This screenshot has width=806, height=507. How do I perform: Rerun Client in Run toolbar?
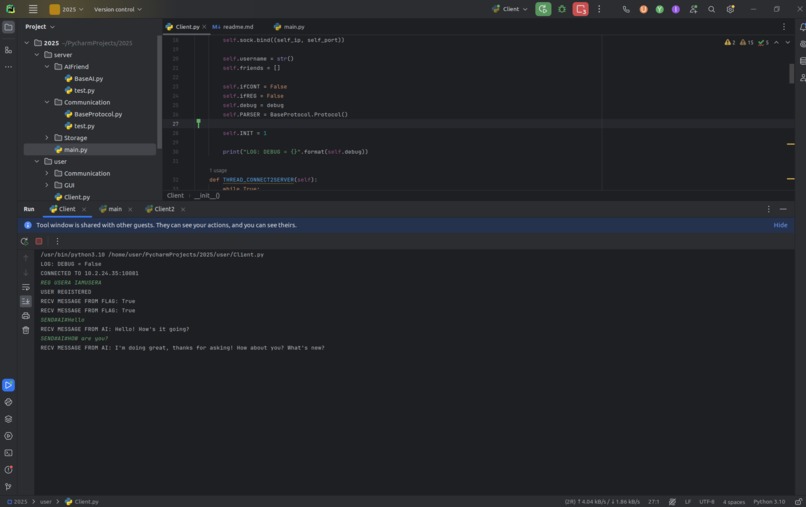click(x=24, y=241)
